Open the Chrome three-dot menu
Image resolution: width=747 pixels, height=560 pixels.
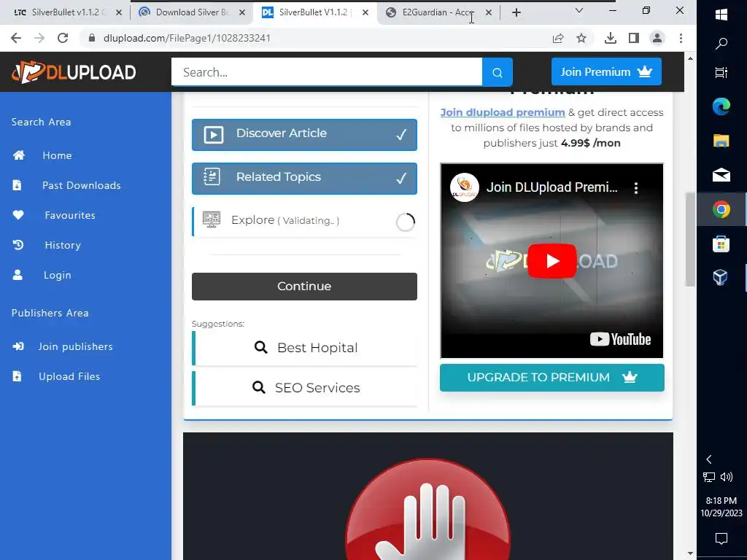pyautogui.click(x=681, y=38)
